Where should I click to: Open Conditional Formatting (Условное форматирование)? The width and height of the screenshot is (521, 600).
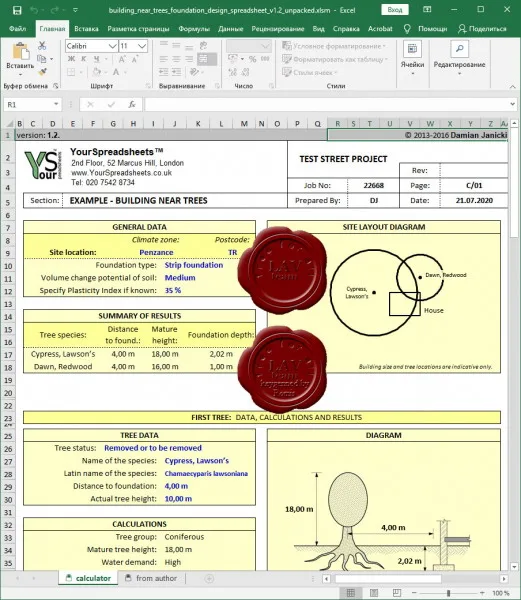[334, 46]
